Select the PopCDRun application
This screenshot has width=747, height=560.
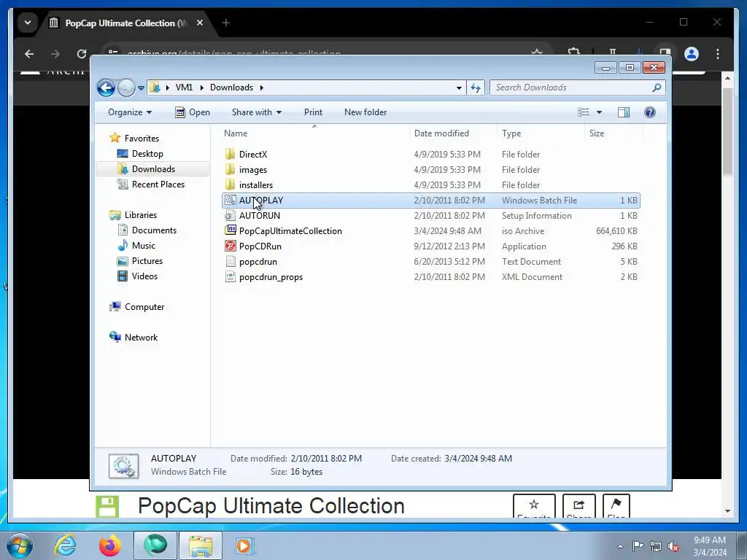click(430, 246)
